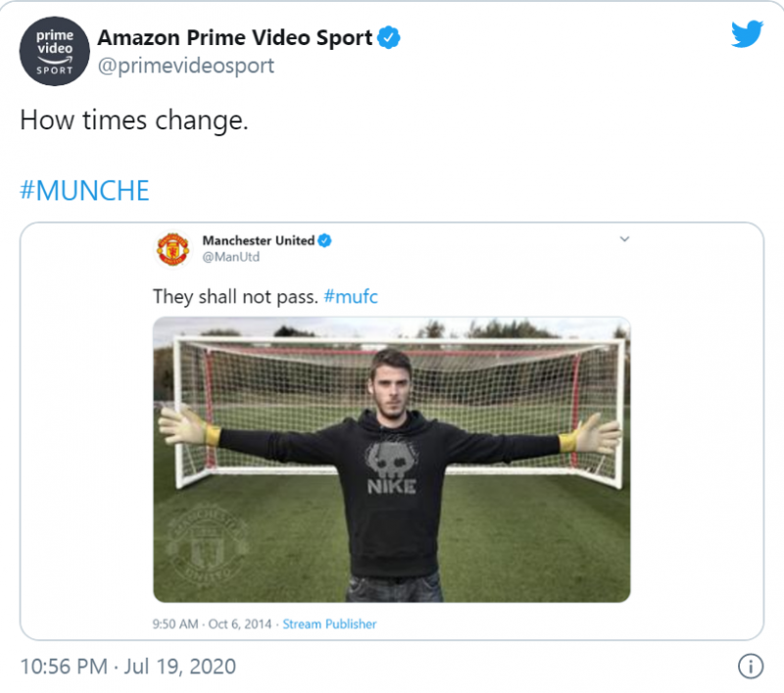
Task: Open the #mufc hashtag link
Action: tap(350, 296)
